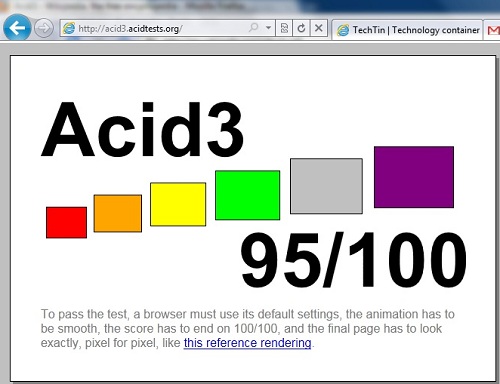
Task: Click the grey square box
Action: tap(326, 186)
